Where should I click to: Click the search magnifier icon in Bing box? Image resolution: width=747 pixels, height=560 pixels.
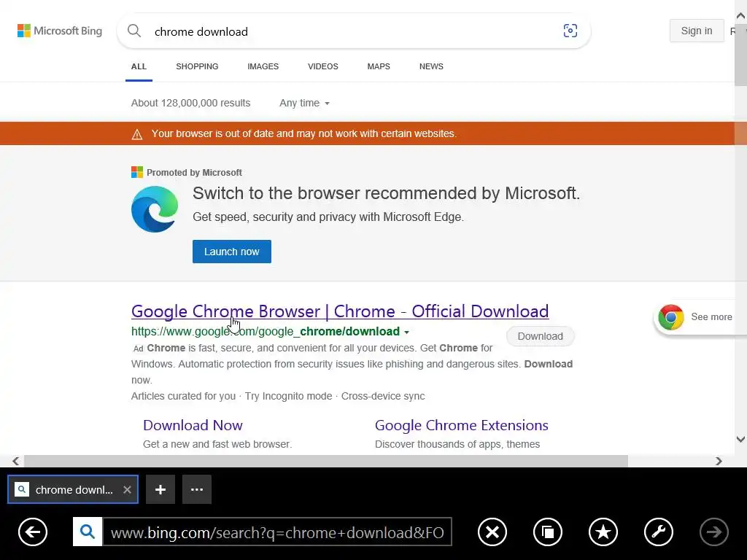(134, 31)
